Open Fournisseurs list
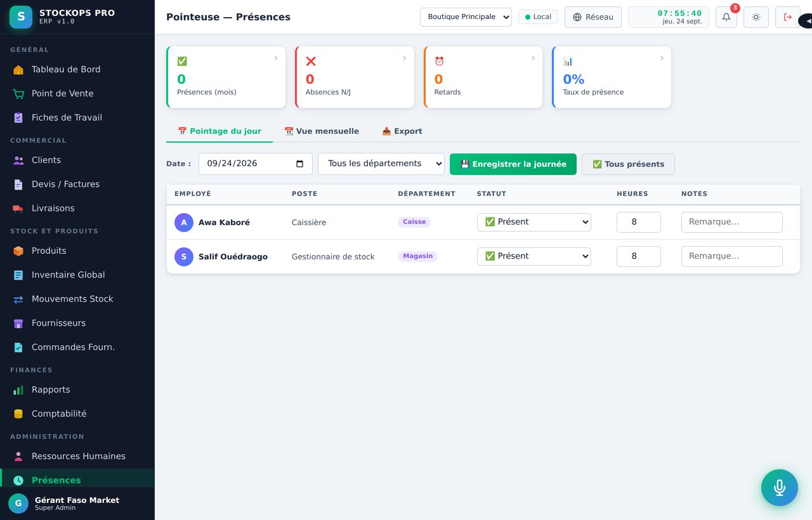 (77, 323)
